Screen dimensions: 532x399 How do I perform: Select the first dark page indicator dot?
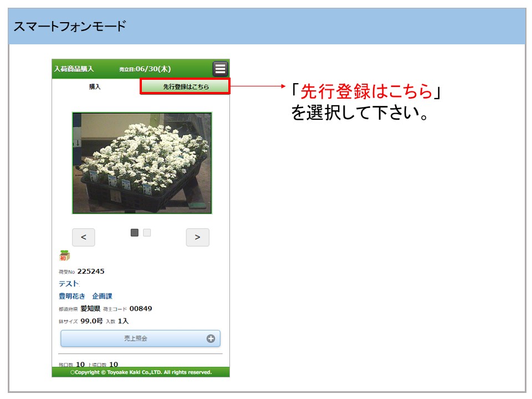pyautogui.click(x=135, y=233)
